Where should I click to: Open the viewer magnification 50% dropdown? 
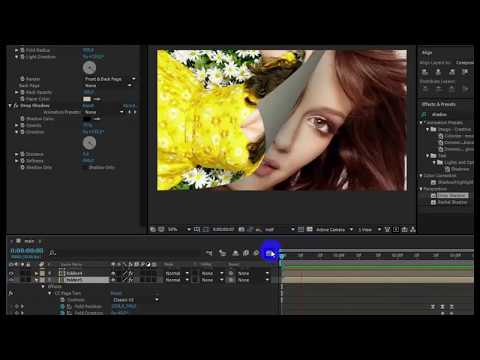[x=179, y=229]
